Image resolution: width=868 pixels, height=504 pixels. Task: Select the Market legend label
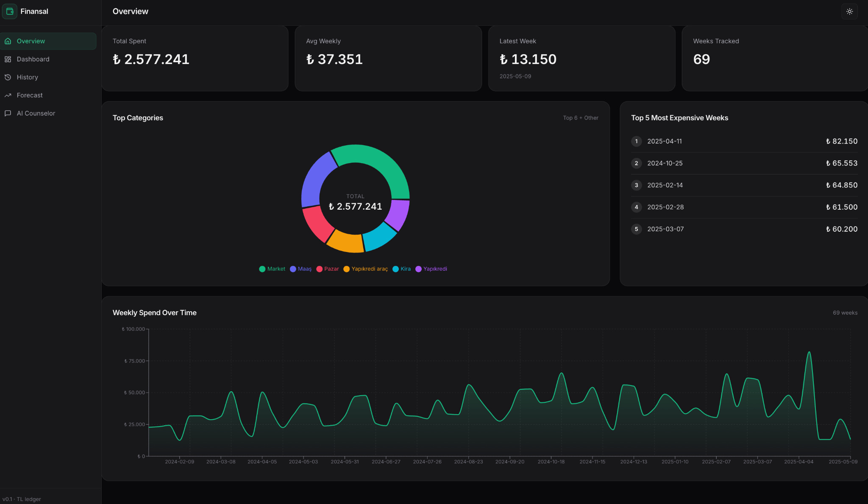coord(276,269)
